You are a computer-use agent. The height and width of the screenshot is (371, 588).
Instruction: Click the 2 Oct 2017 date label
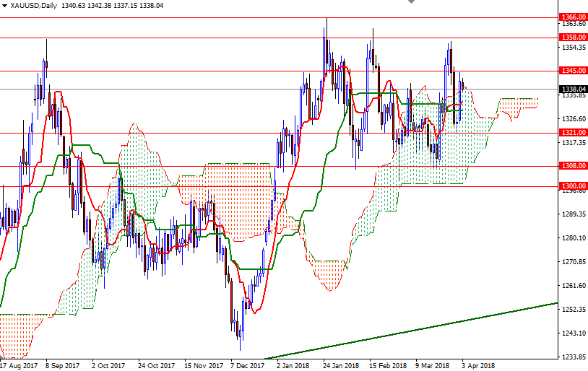pos(109,365)
